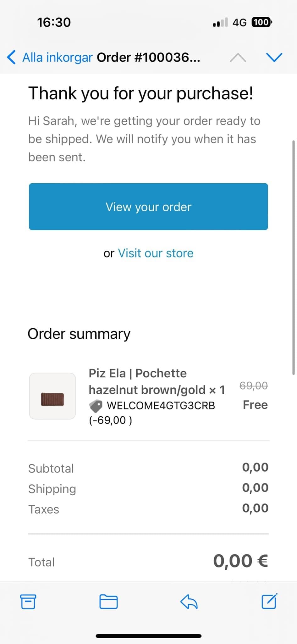This screenshot has width=297, height=644.
Task: Open next message with down chevron
Action: (x=274, y=57)
